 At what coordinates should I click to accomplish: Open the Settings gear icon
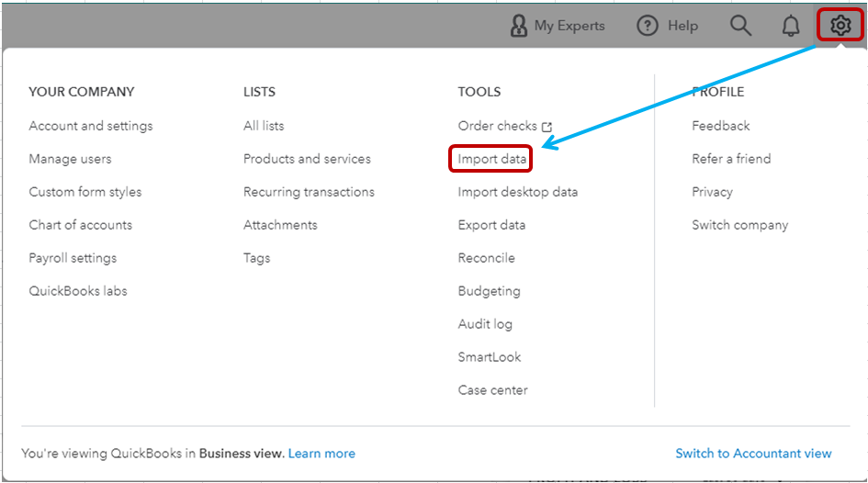(x=840, y=26)
